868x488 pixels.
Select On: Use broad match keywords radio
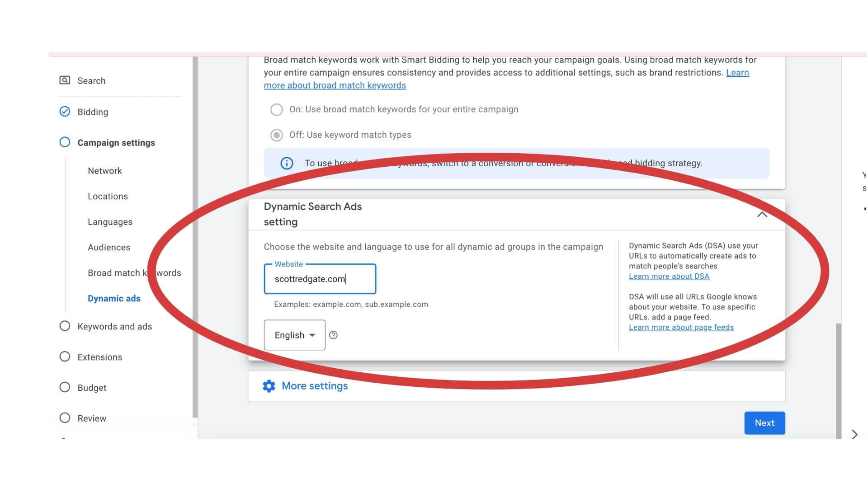pyautogui.click(x=277, y=109)
